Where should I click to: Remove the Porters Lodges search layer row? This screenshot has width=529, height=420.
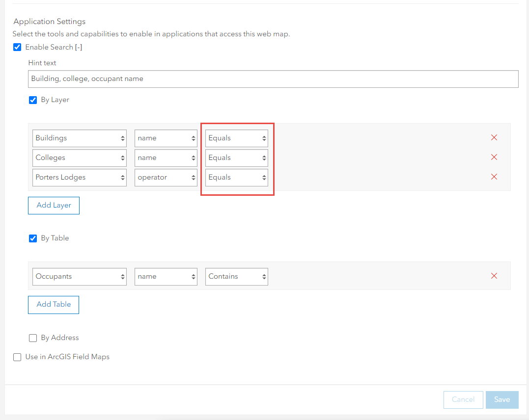coord(494,177)
